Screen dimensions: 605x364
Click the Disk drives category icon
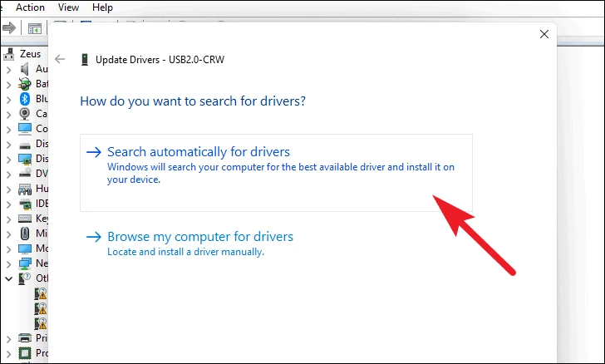pyautogui.click(x=25, y=145)
